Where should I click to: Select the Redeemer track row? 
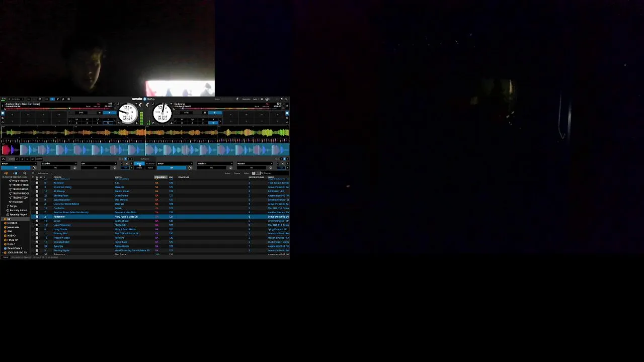point(160,217)
